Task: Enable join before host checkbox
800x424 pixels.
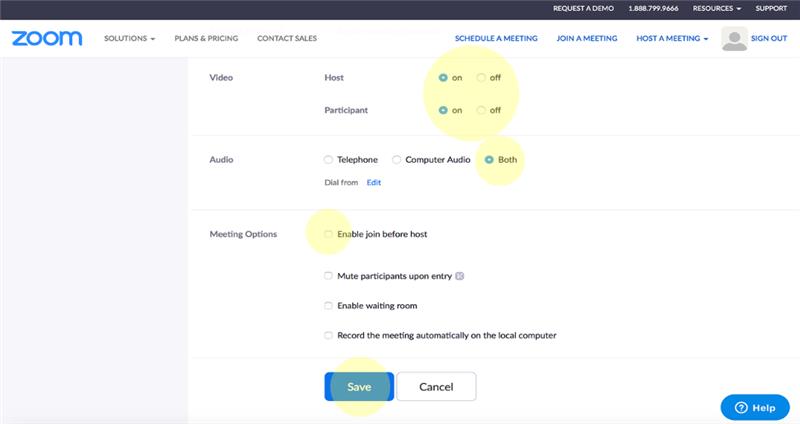Action: tap(328, 234)
